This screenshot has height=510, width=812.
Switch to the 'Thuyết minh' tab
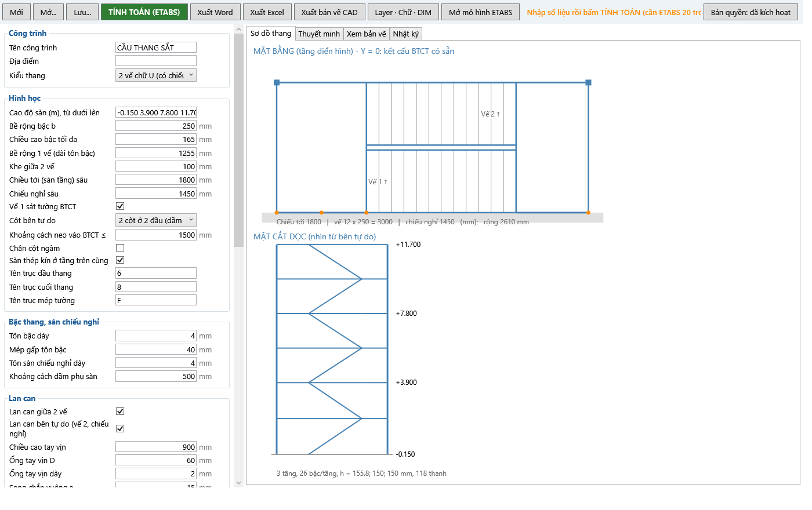319,34
